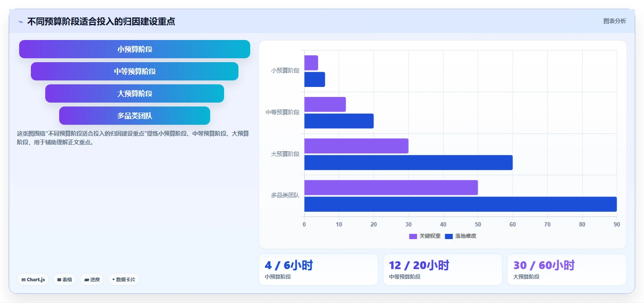644x303 pixels.
Task: Click the purple 关键权重 bar for 中等预算阶段
Action: tap(325, 104)
